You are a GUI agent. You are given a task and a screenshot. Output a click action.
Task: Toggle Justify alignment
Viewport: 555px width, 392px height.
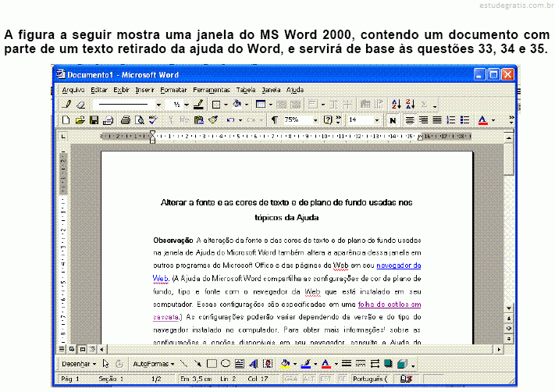pos(437,120)
